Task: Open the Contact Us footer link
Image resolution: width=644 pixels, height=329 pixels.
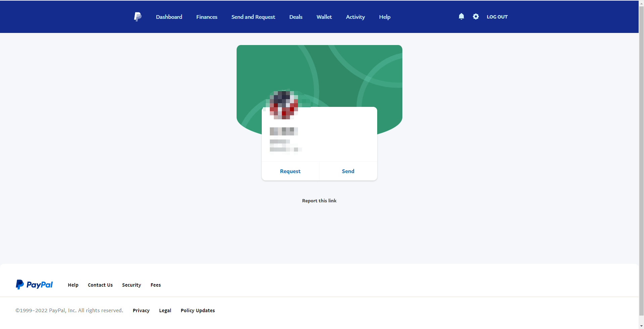Action: 100,285
